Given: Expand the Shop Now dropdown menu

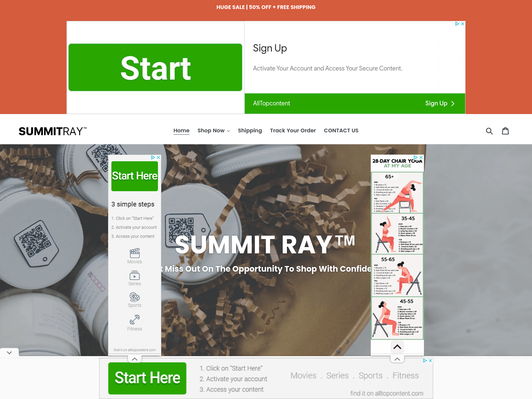Looking at the screenshot, I should pos(213,131).
